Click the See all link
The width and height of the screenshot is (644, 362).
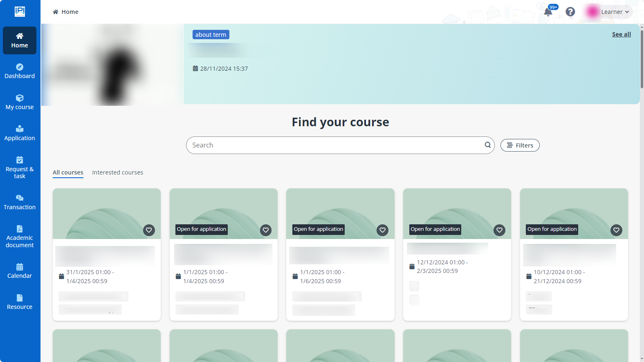[x=622, y=34]
